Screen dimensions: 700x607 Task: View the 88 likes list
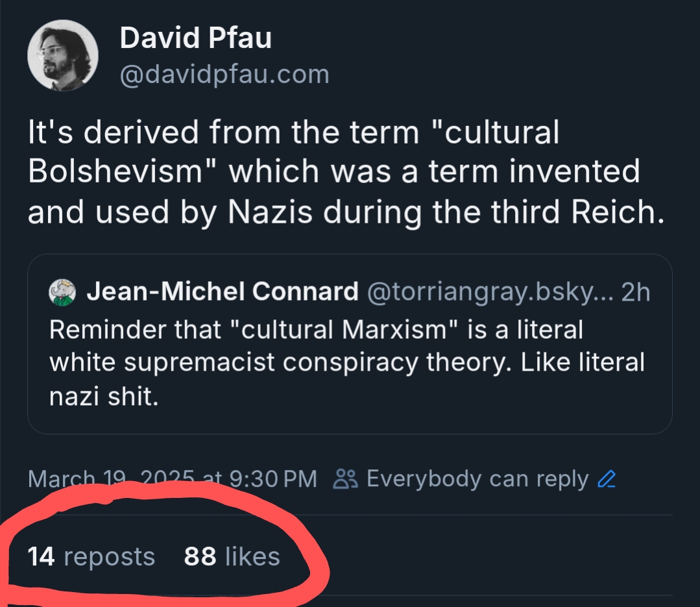point(232,556)
